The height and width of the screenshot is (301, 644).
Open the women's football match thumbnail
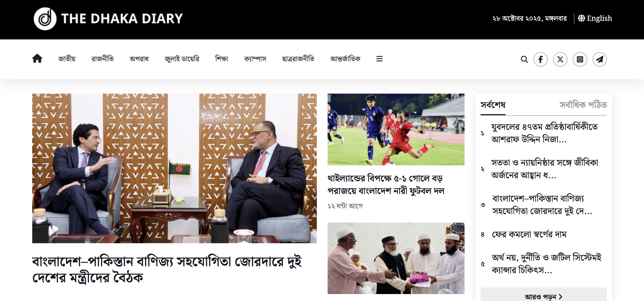tap(396, 129)
